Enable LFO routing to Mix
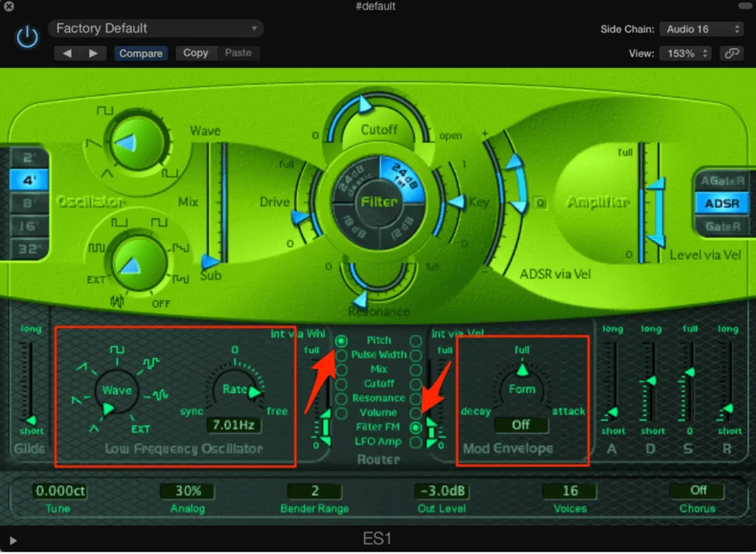The height and width of the screenshot is (554, 756). 341,370
